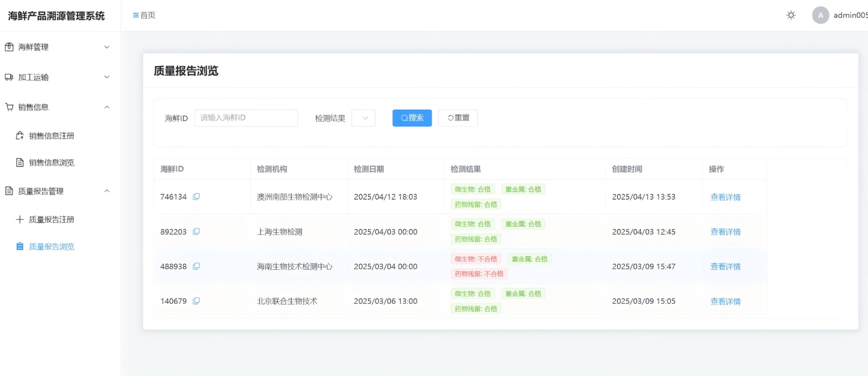
Task: View details for 澳洲南部生物检测中心 report
Action: click(x=725, y=197)
